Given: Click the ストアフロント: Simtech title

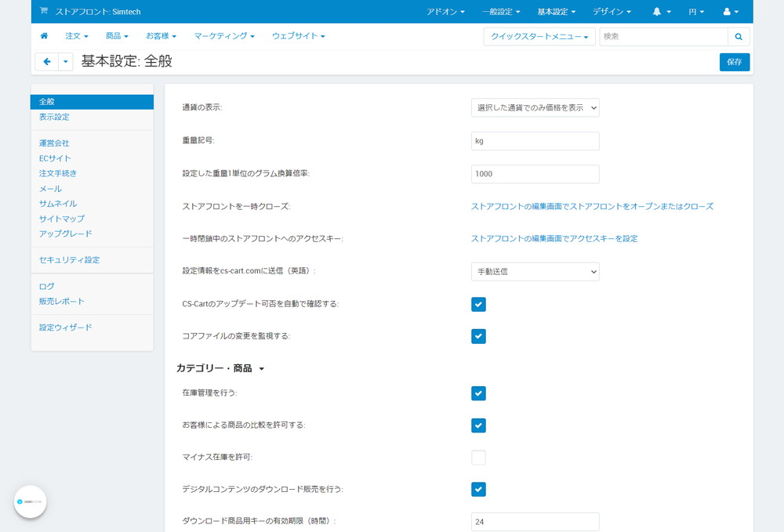Looking at the screenshot, I should [x=98, y=12].
